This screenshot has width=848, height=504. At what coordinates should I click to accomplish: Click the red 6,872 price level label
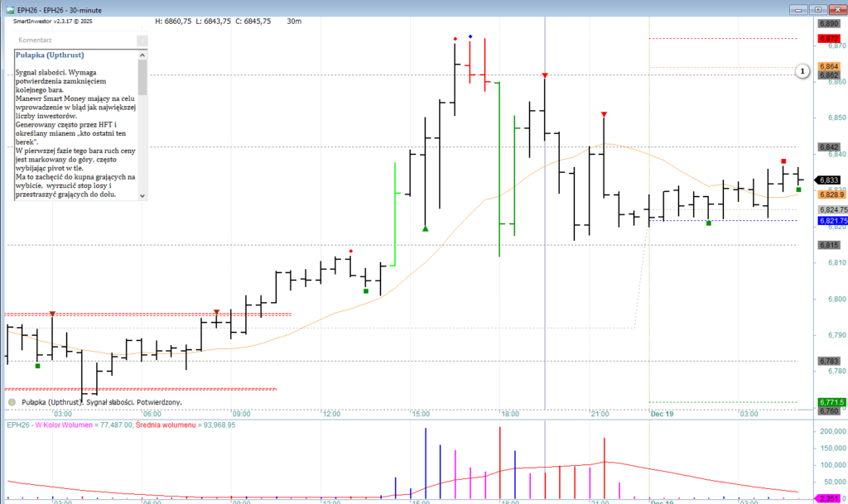click(x=828, y=39)
